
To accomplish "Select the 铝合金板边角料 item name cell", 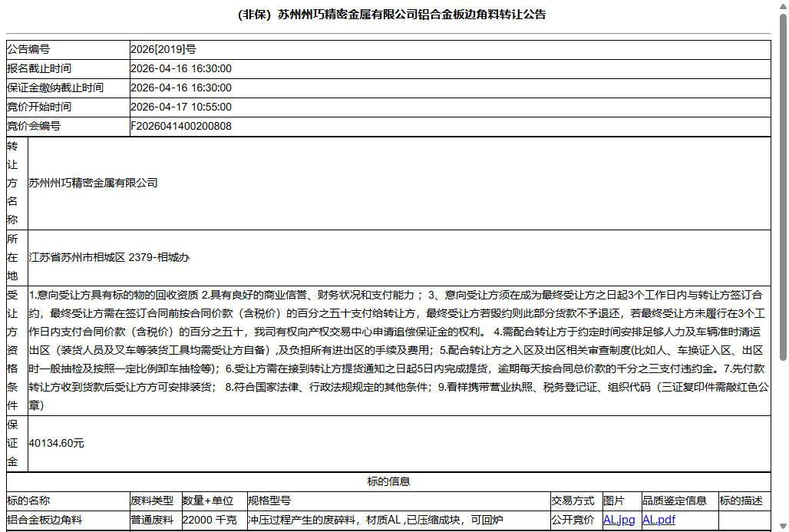I will [68, 520].
